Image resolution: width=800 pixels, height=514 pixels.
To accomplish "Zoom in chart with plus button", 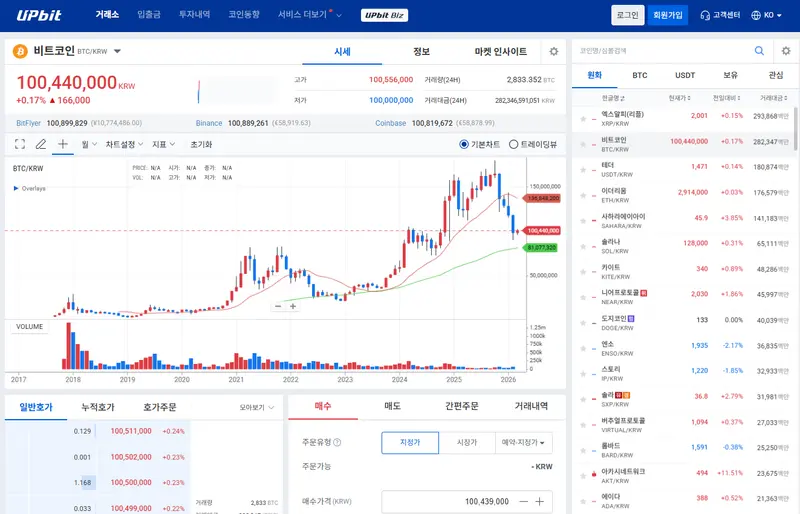I will [293, 307].
